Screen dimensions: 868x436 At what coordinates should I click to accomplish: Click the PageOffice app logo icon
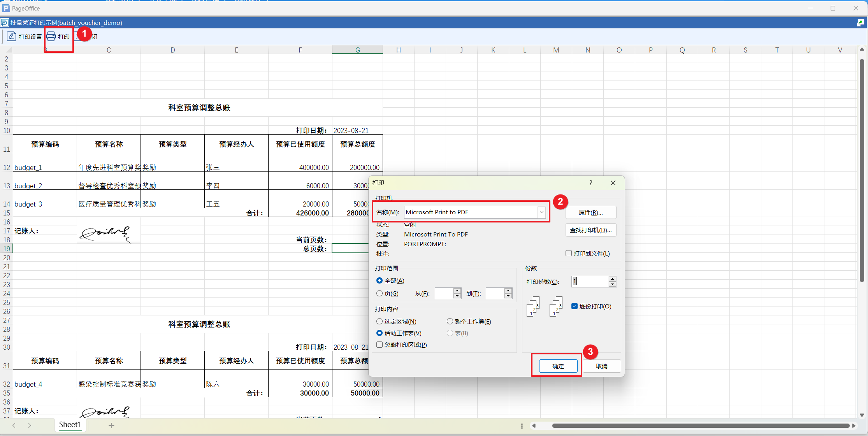[6, 8]
